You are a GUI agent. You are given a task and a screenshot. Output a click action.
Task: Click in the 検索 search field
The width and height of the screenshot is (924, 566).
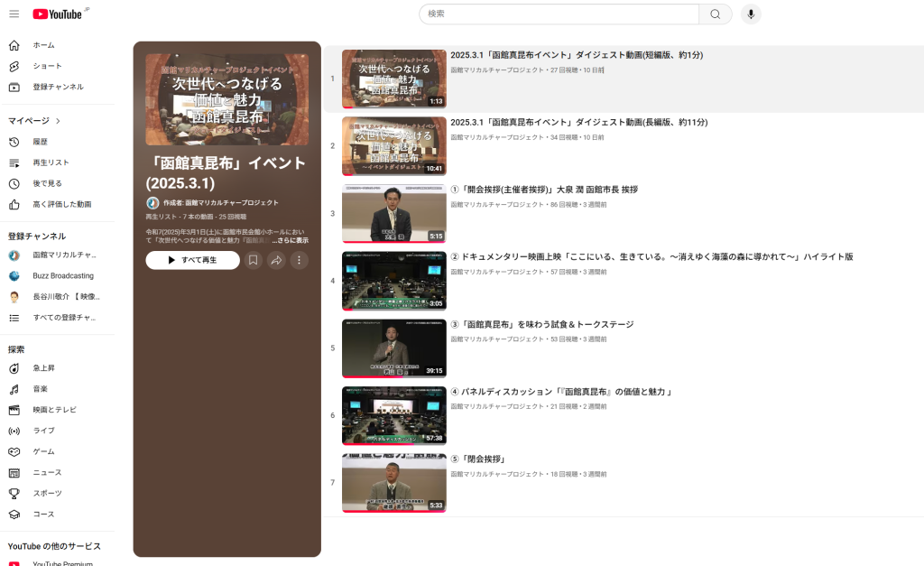[559, 14]
